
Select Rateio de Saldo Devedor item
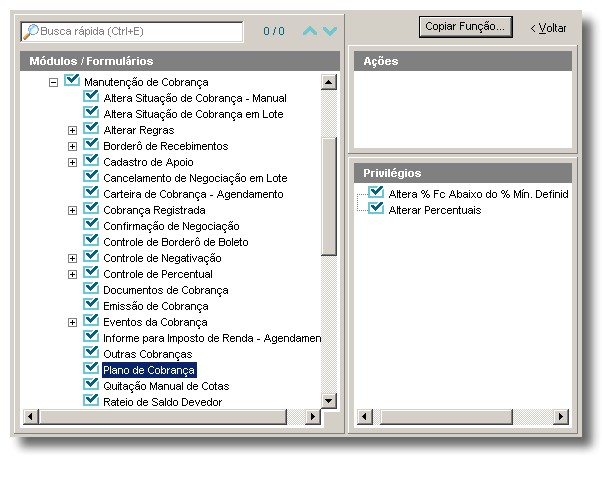pyautogui.click(x=163, y=402)
